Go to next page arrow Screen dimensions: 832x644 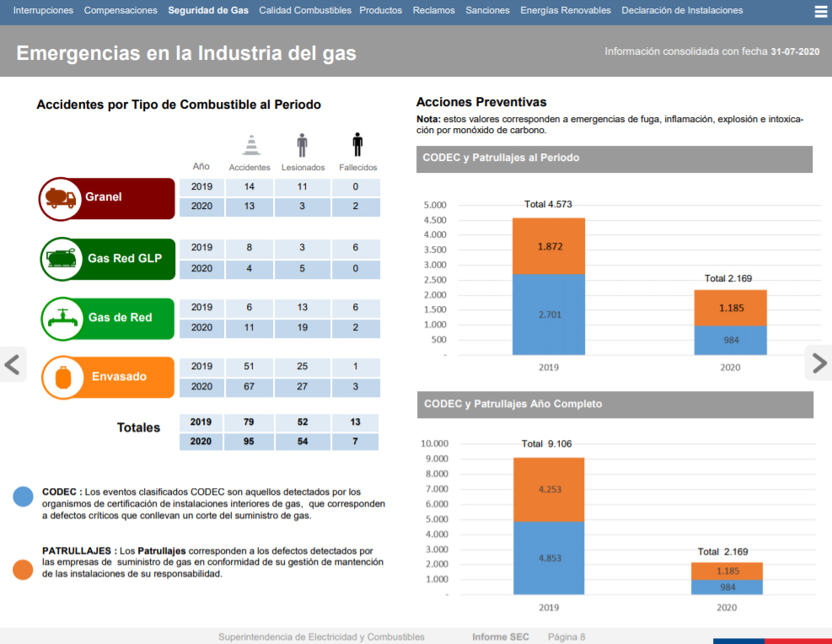[x=819, y=362]
